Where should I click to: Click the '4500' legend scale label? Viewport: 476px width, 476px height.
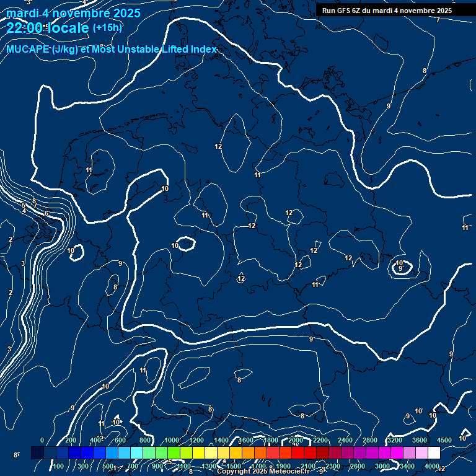[444, 440]
